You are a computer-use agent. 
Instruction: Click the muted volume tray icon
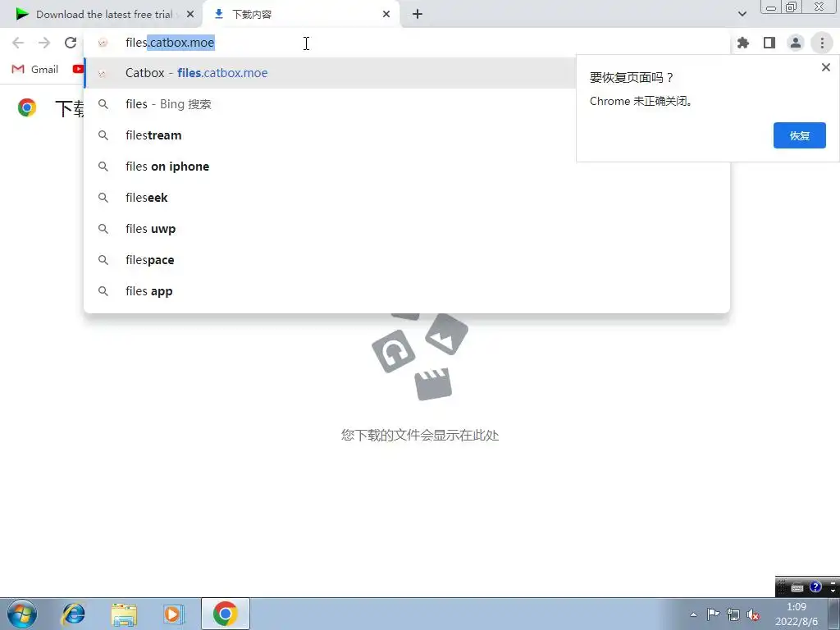753,614
